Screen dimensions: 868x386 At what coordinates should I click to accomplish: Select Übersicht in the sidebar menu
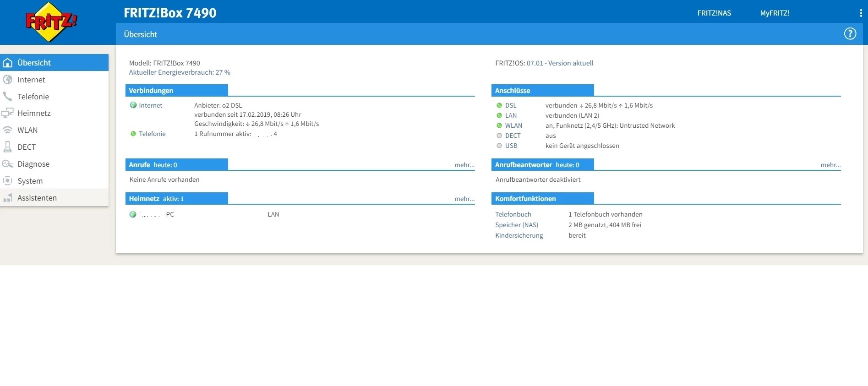point(54,63)
